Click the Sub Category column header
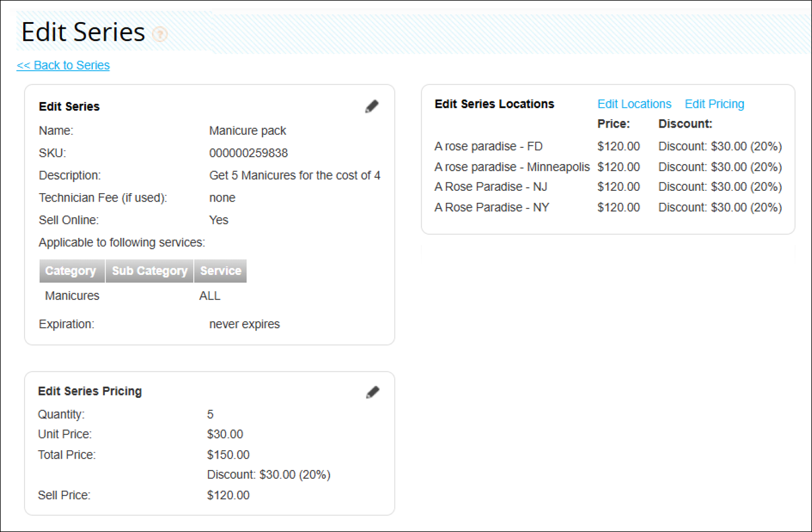Image resolution: width=812 pixels, height=532 pixels. pos(150,271)
